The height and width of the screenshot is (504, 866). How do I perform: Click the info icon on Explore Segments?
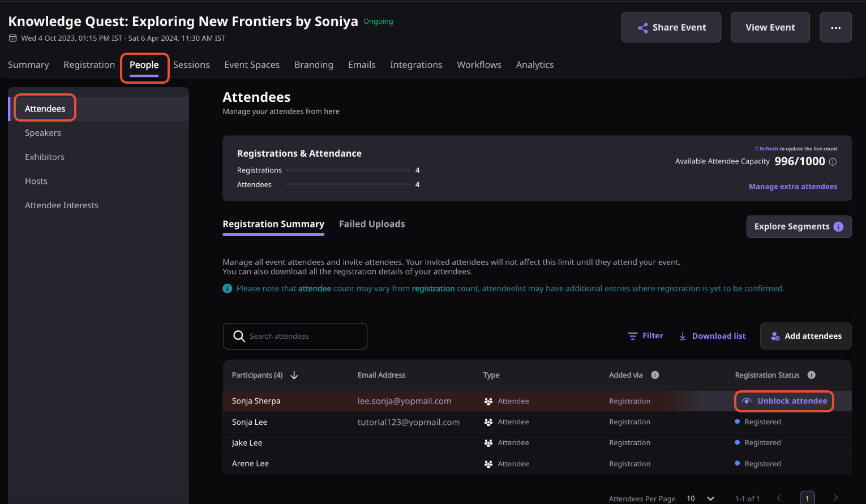pos(838,226)
